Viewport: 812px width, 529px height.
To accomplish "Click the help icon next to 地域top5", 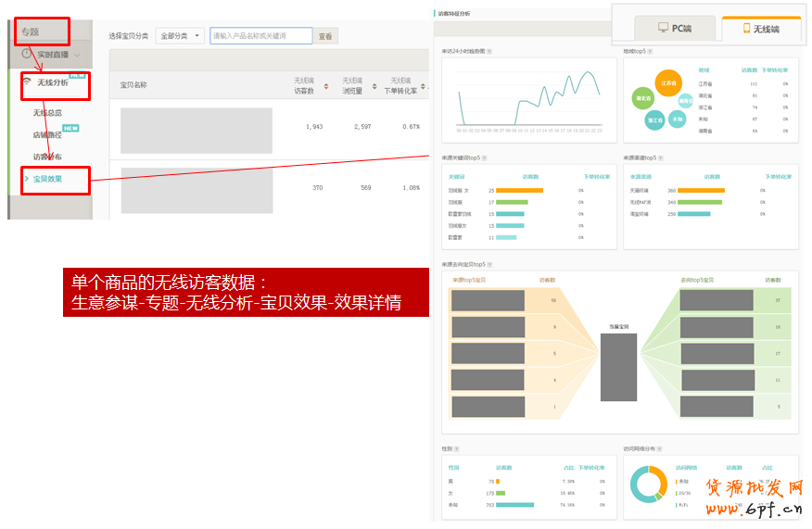I will click(650, 52).
